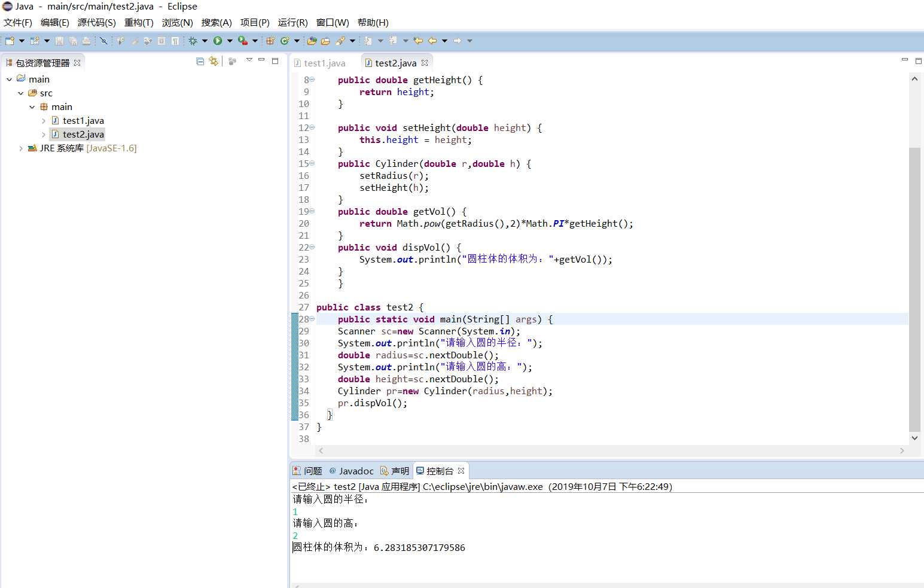Collapse the getHeight method at line 8
Screen dimensions: 924x588
pyautogui.click(x=312, y=80)
